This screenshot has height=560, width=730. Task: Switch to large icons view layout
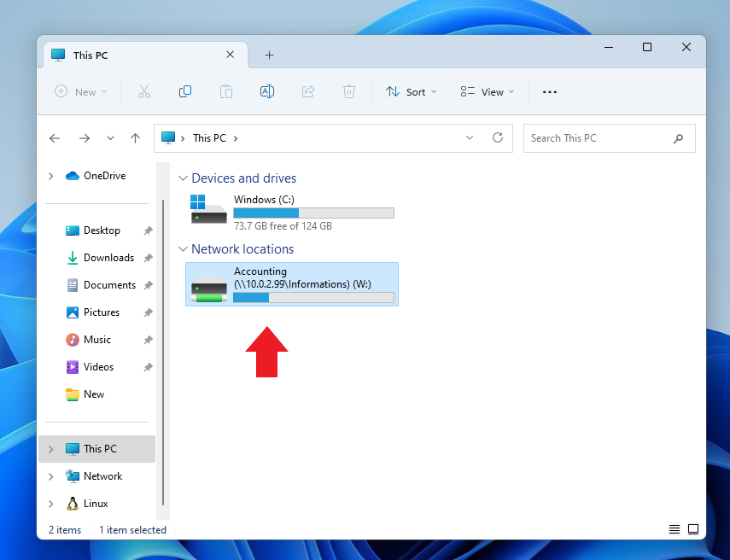tap(693, 529)
